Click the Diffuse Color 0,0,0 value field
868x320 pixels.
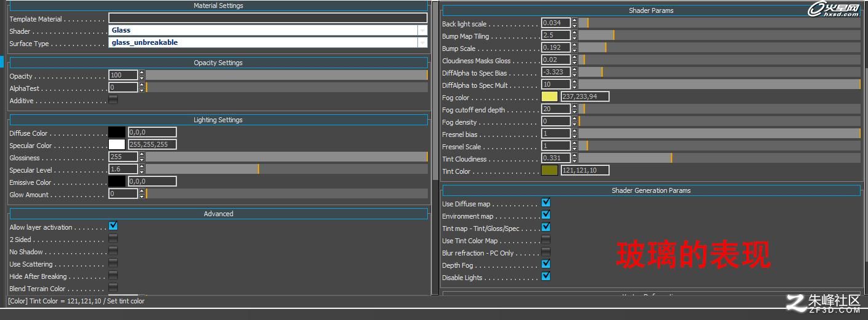click(x=152, y=132)
